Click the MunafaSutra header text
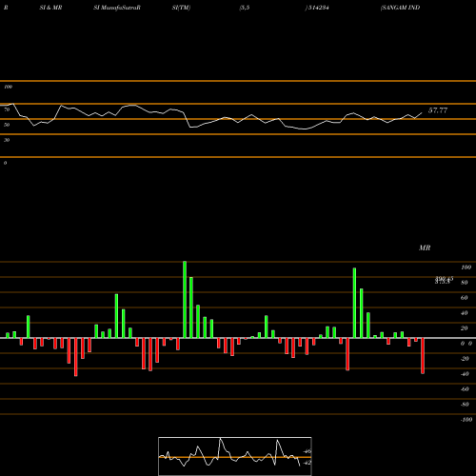Image resolution: width=476 pixels, height=476 pixels. pyautogui.click(x=117, y=8)
